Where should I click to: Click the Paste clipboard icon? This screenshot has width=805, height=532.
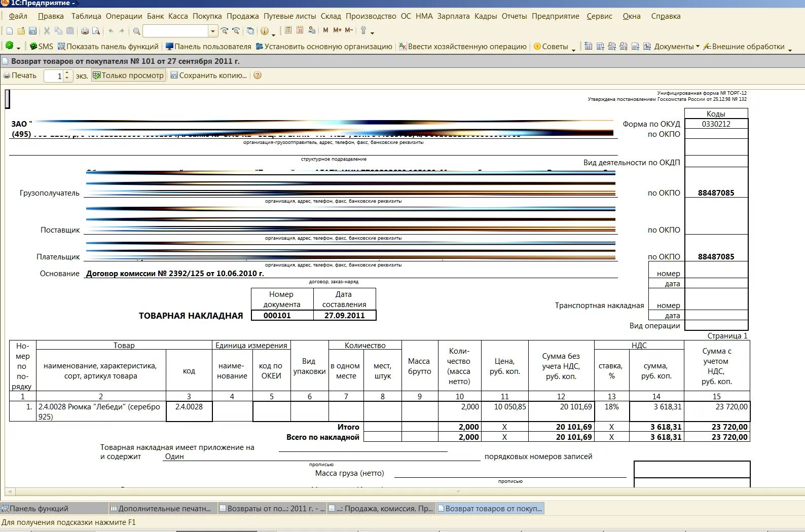pyautogui.click(x=70, y=31)
